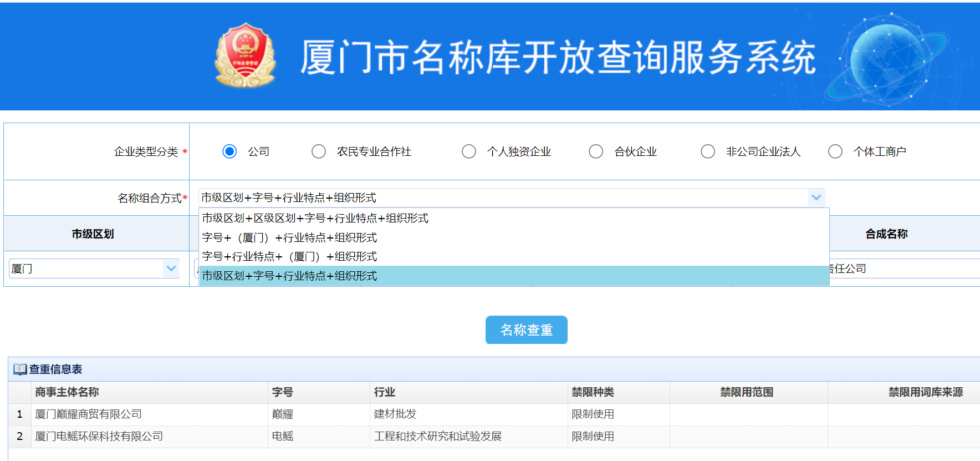Click the 合成名称 column header
The image size is (980, 461).
click(x=887, y=234)
